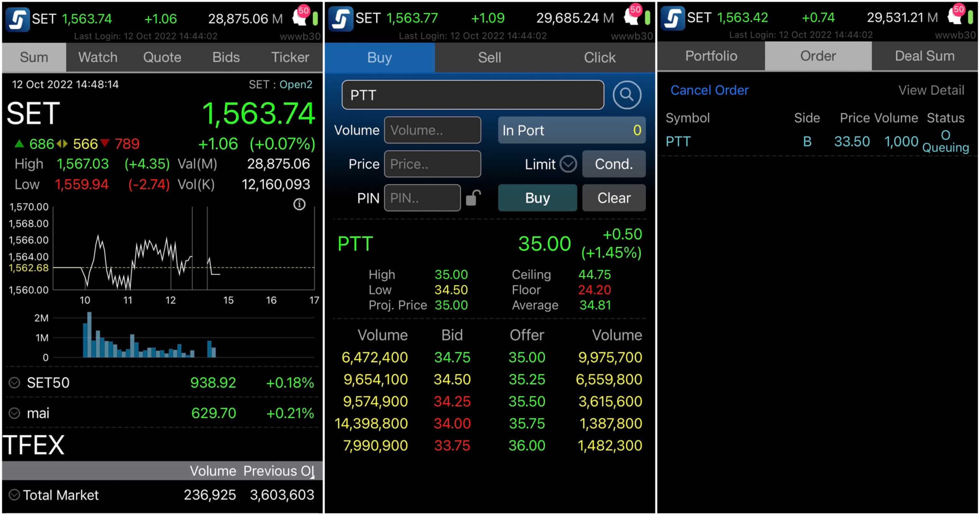The height and width of the screenshot is (515, 980).
Task: Focus the Volume input field
Action: 433,130
